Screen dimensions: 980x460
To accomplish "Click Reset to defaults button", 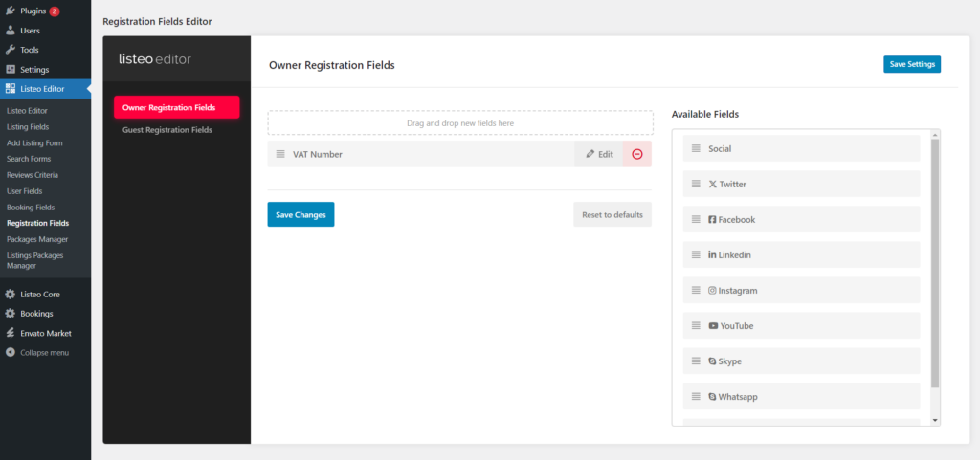I will 612,214.
